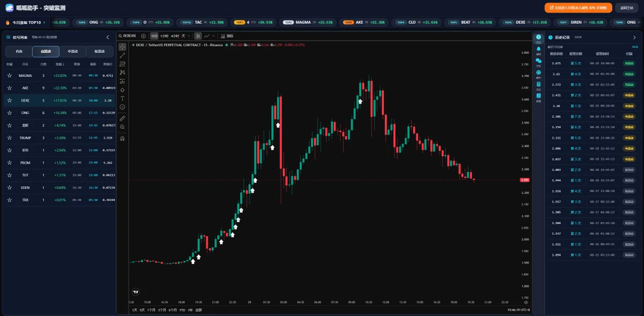Click the TradingView logo on chart

pyautogui.click(x=136, y=292)
